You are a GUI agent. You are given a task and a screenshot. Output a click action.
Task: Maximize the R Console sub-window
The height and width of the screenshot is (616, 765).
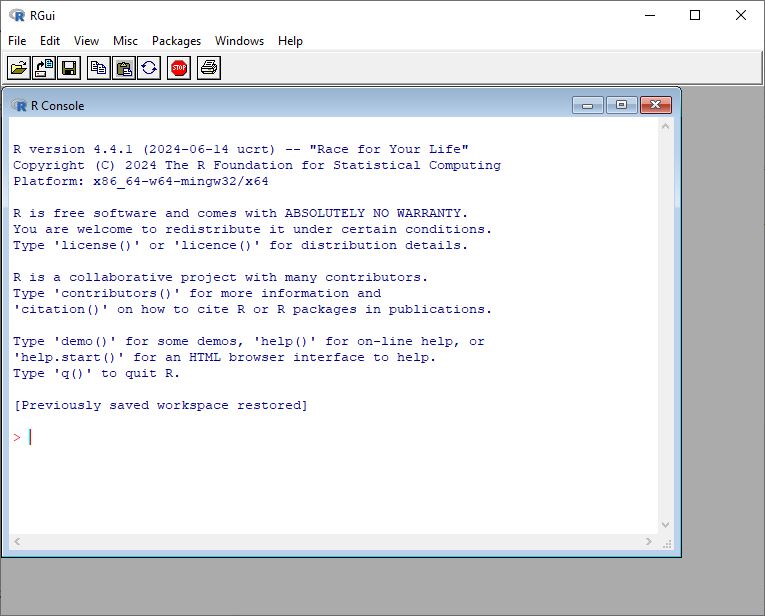pos(621,105)
